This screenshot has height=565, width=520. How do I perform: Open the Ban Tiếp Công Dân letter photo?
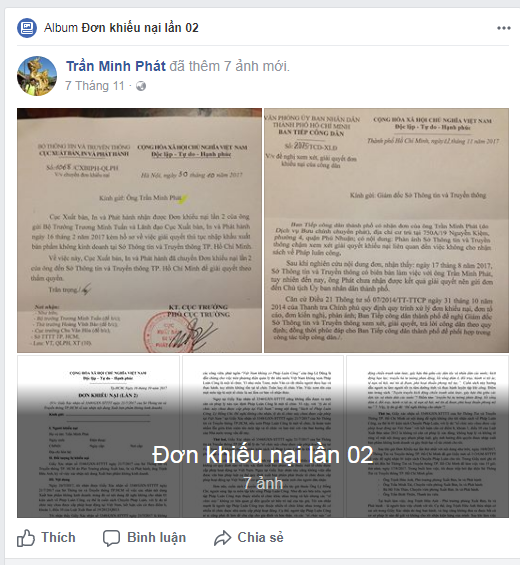pyautogui.click(x=386, y=230)
